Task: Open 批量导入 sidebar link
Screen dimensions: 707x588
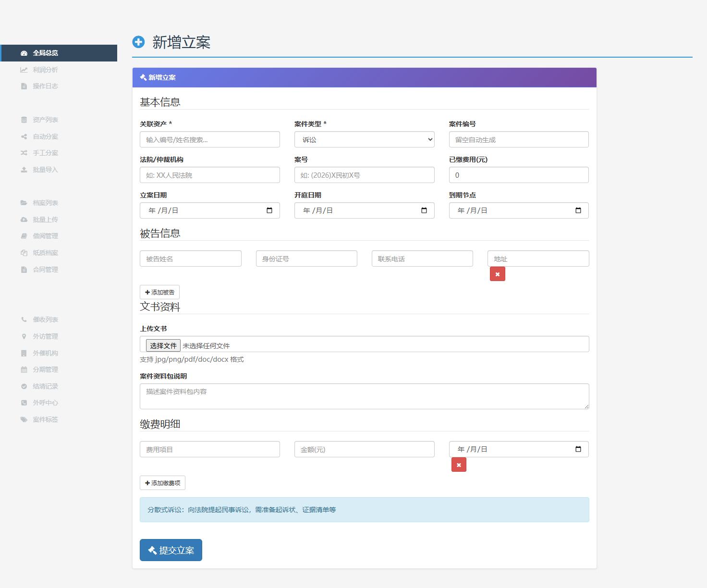Action: click(x=59, y=170)
